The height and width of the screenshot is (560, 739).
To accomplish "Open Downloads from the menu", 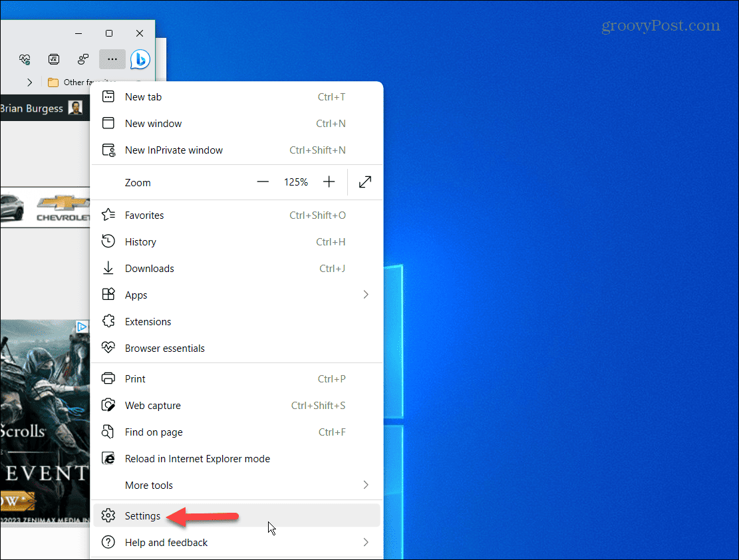I will point(237,268).
